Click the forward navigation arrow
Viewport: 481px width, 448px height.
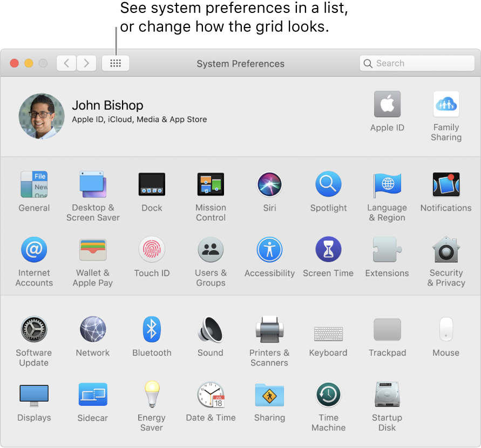[86, 63]
